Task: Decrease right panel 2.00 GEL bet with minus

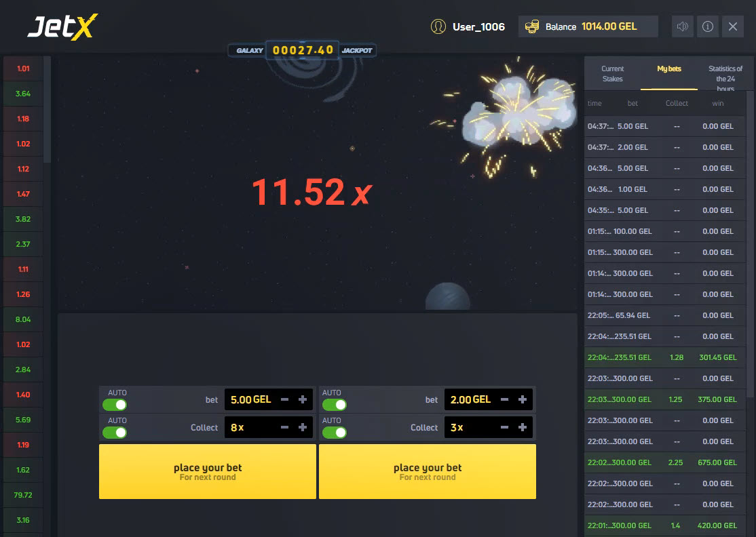Action: click(505, 400)
